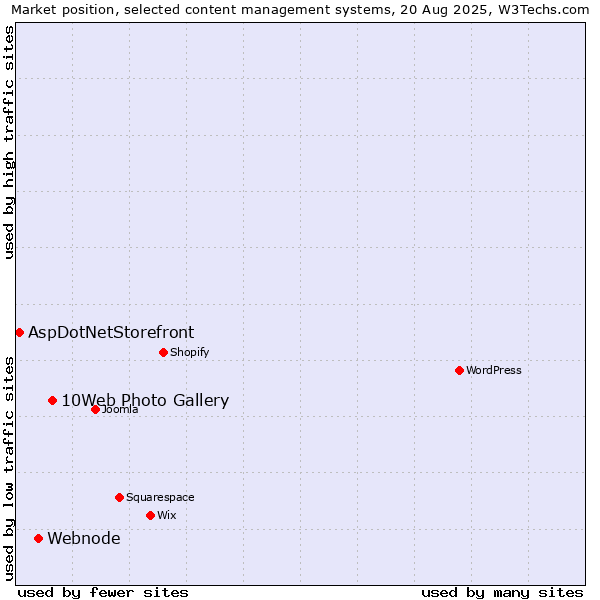Image resolution: width=600 pixels, height=600 pixels.
Task: Click the 'used by low traffic sites' axis label
Action: (8, 469)
